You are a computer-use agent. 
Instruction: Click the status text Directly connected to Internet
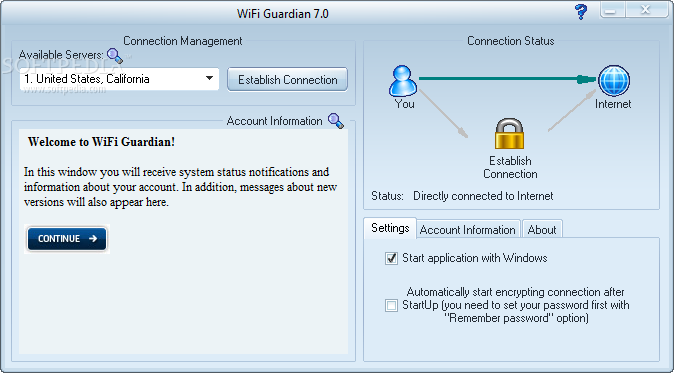(x=483, y=196)
